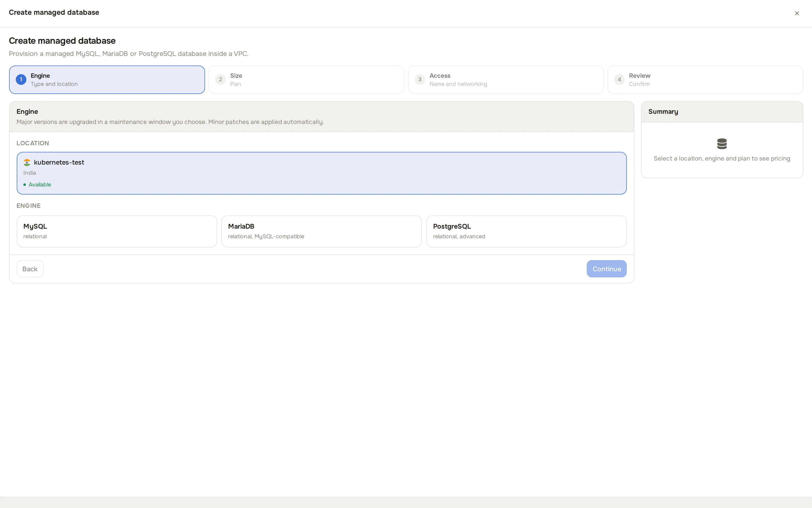Click the Back button

pyautogui.click(x=30, y=269)
